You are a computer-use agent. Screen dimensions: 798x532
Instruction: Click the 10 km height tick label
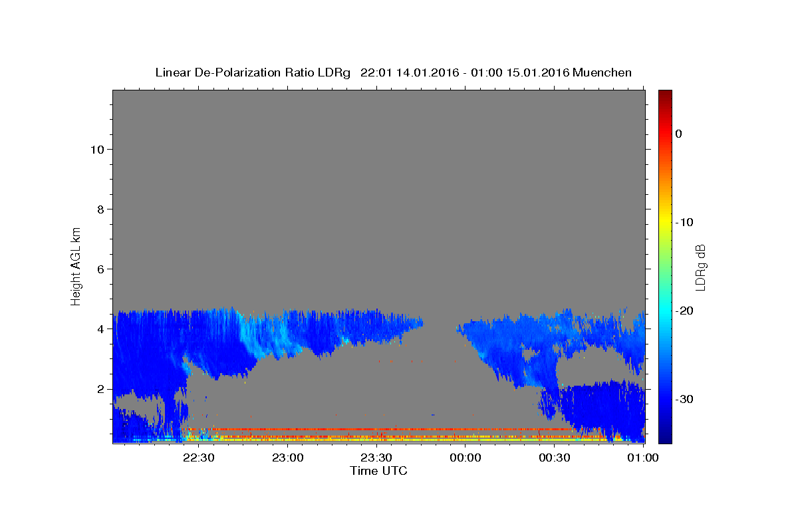96,150
